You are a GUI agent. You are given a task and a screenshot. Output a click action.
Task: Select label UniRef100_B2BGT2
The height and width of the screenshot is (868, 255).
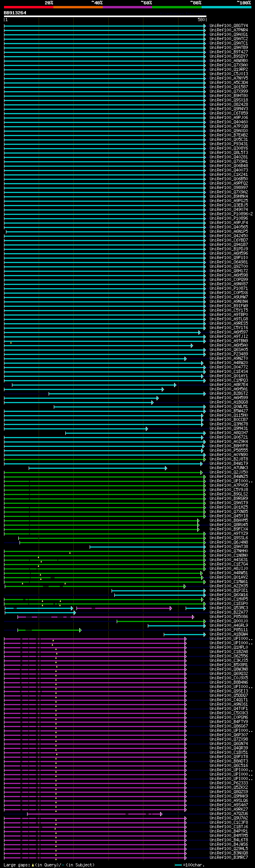tap(229, 394)
